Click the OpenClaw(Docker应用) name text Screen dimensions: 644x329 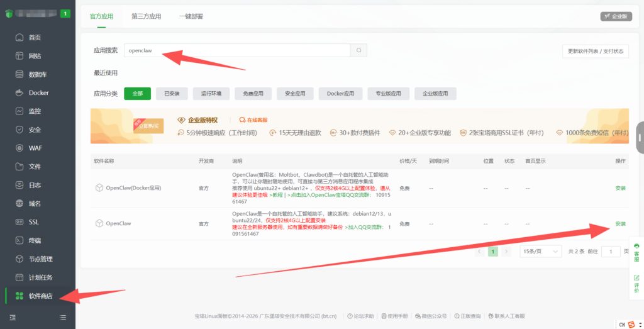[x=133, y=187]
